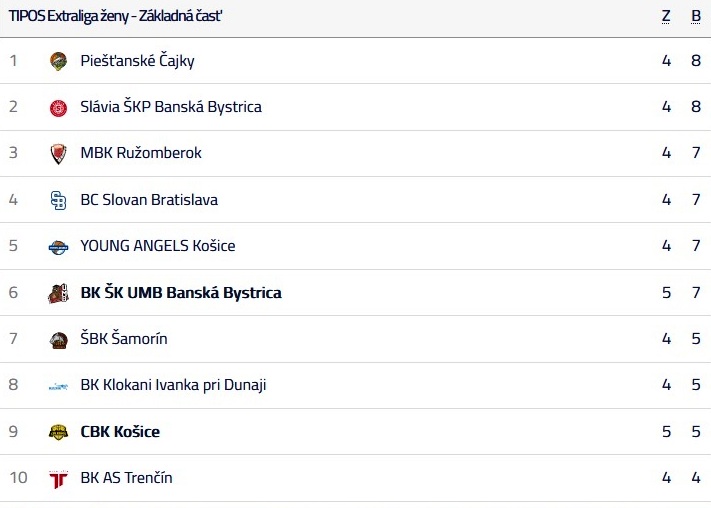Click the CBK Košice team logo
This screenshot has height=508, width=711.
pos(58,432)
